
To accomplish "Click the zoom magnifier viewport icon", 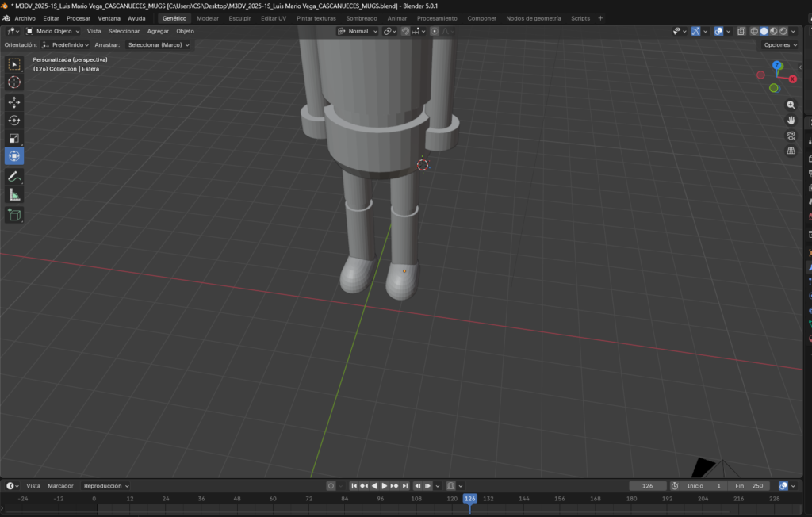I will click(x=791, y=105).
